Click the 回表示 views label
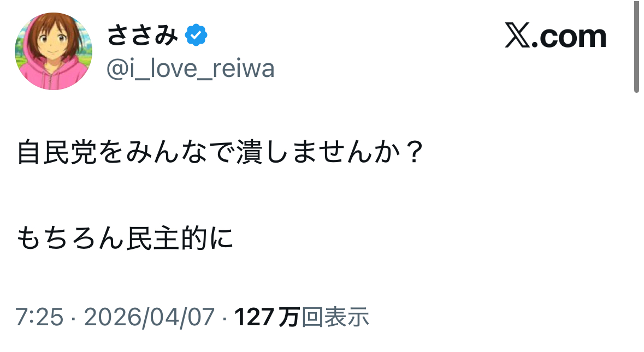The height and width of the screenshot is (352, 644). coord(335,317)
